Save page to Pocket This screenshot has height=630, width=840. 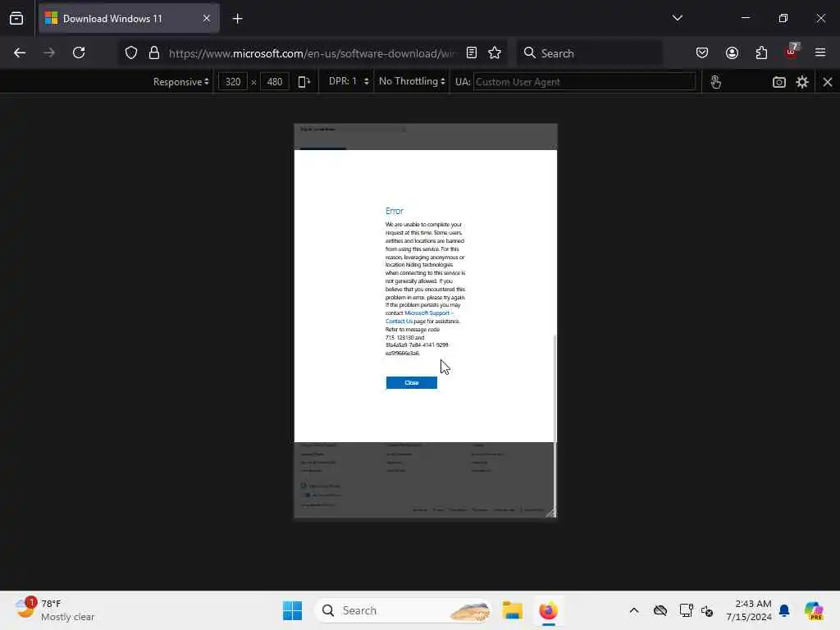point(702,53)
